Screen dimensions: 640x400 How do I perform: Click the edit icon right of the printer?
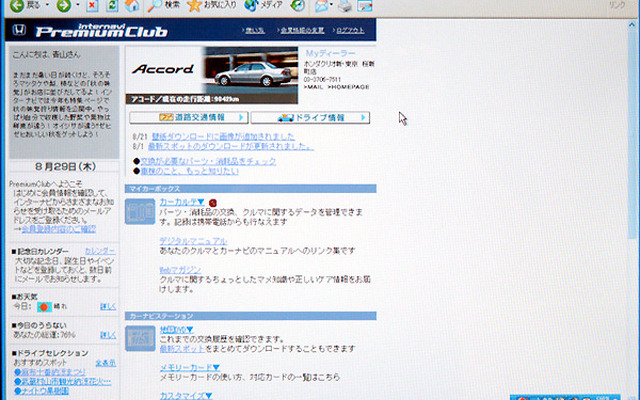click(x=364, y=6)
